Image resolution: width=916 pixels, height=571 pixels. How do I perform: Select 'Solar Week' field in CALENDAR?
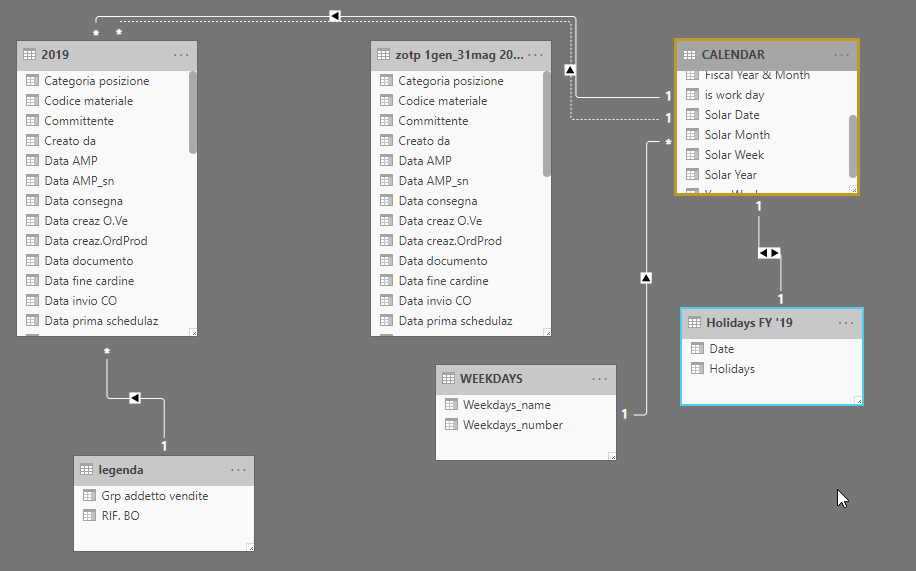pos(734,155)
